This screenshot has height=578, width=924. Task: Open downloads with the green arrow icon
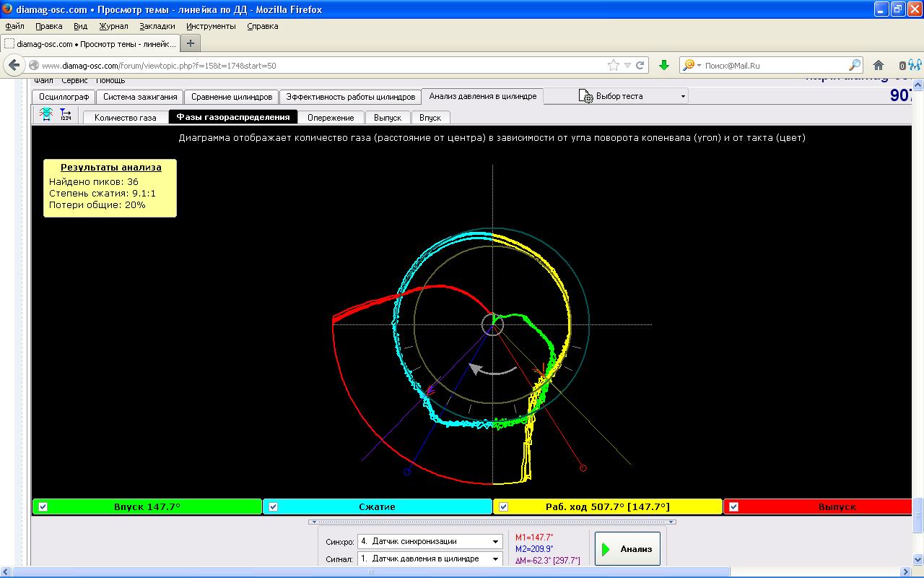coord(664,65)
